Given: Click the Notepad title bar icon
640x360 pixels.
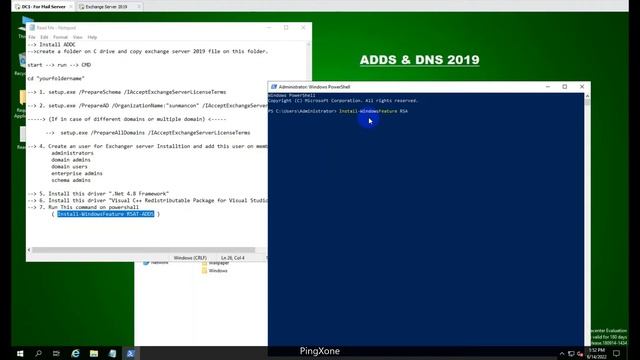Looking at the screenshot, I should pos(32,28).
